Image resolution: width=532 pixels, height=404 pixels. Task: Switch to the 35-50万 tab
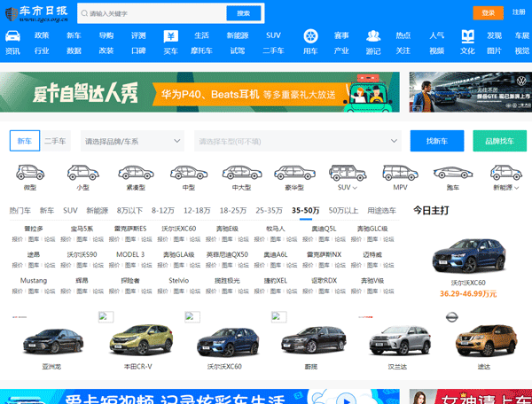click(x=306, y=211)
